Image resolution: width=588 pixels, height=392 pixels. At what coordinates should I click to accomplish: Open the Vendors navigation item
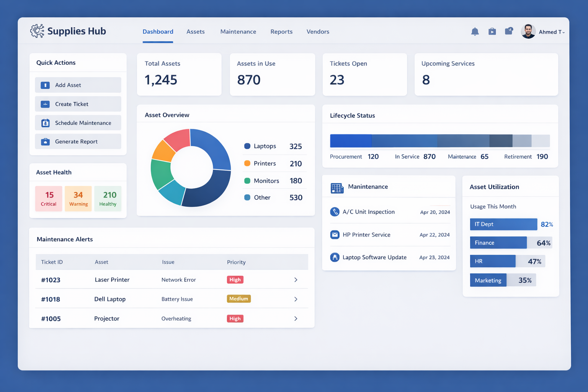pos(318,32)
